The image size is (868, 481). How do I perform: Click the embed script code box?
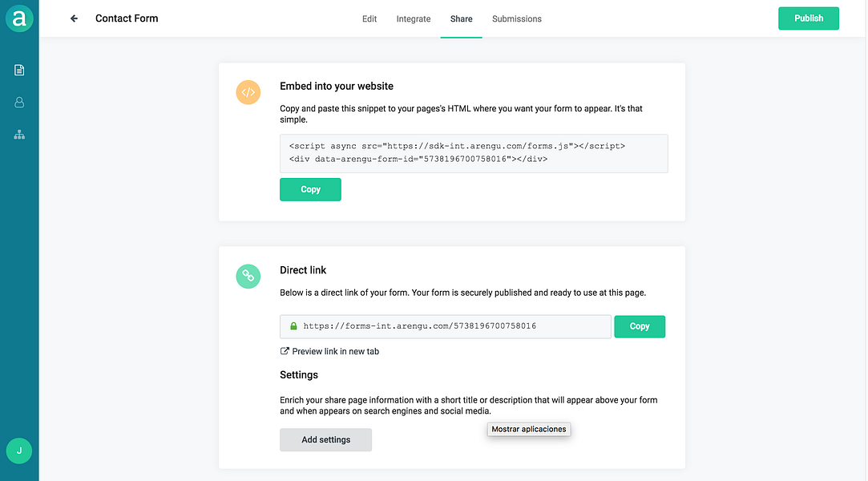[474, 153]
